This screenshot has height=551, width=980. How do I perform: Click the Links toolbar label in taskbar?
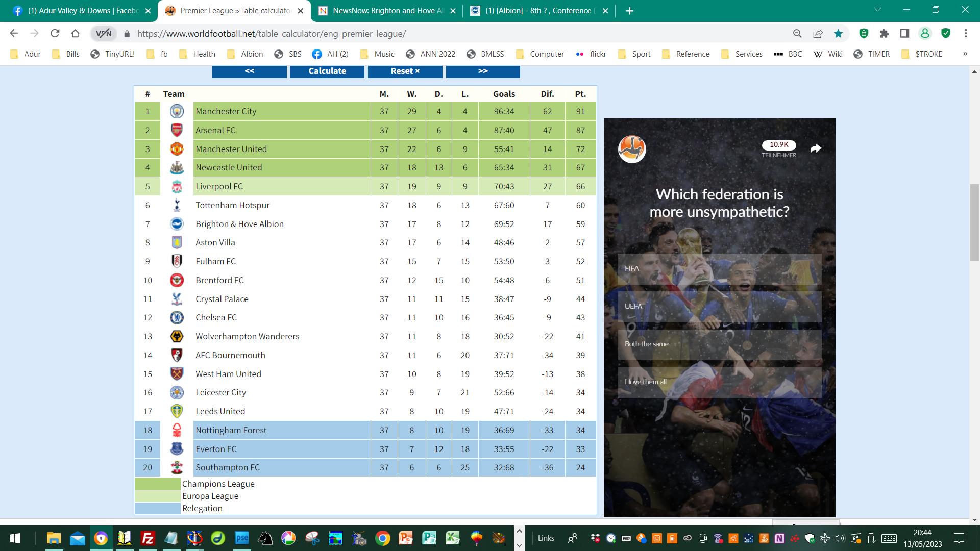[x=546, y=538]
